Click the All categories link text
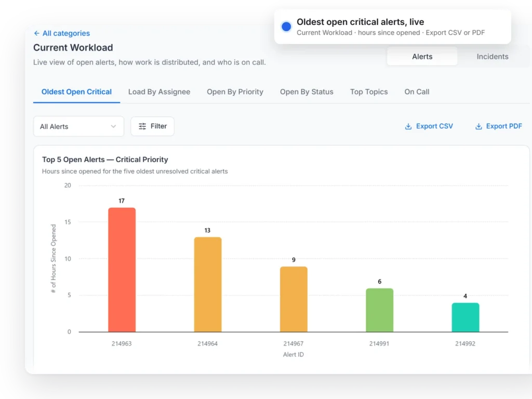532x399 pixels. click(66, 33)
